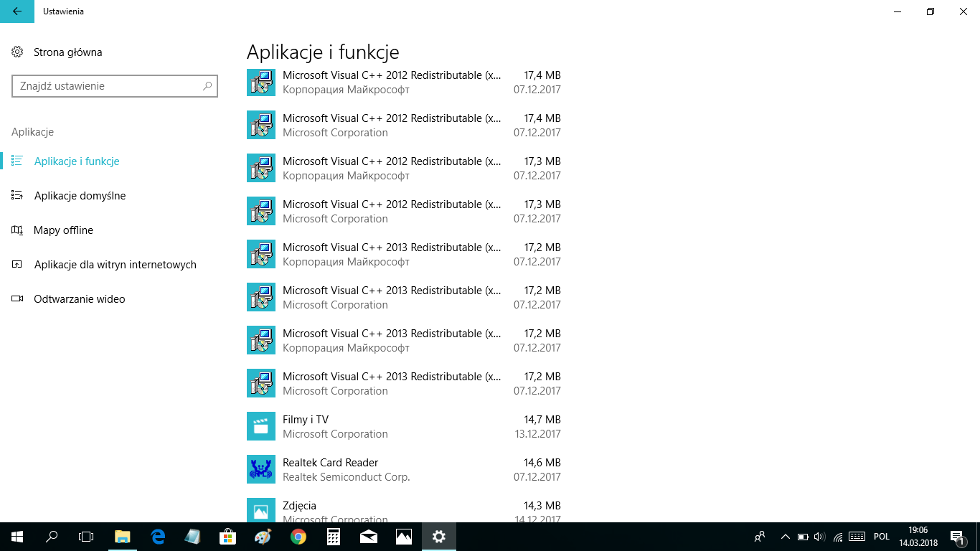Viewport: 980px width, 551px height.
Task: Launch Google Chrome from taskbar
Action: point(298,537)
